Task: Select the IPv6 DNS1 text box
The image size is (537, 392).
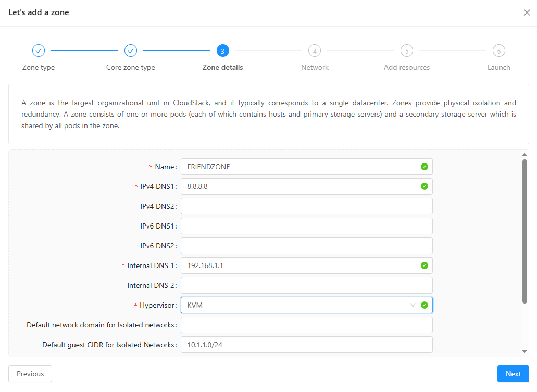Action: 306,226
